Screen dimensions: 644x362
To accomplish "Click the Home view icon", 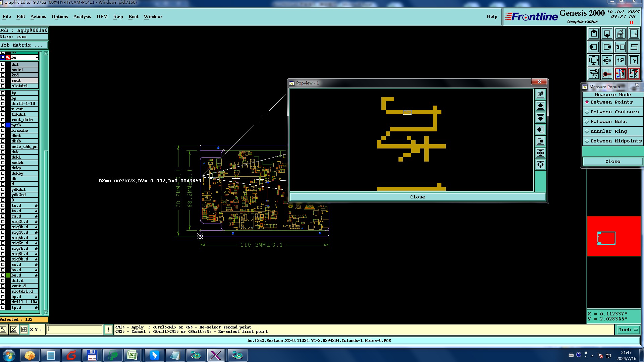I will 620,34.
